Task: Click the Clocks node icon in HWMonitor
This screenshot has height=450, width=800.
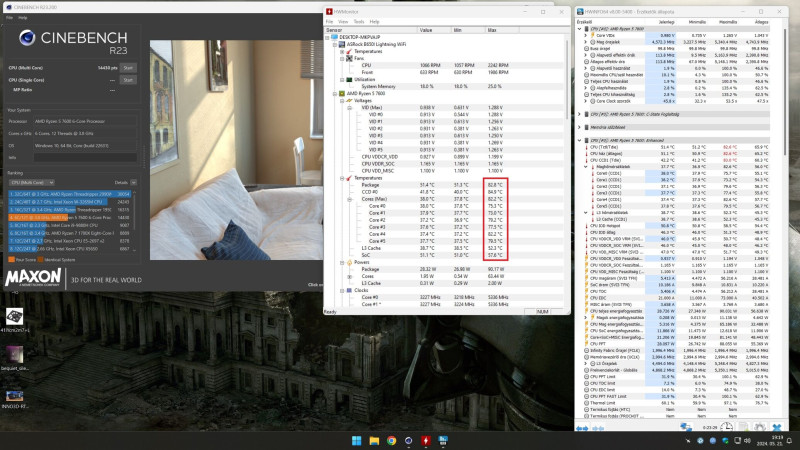Action: coord(349,290)
